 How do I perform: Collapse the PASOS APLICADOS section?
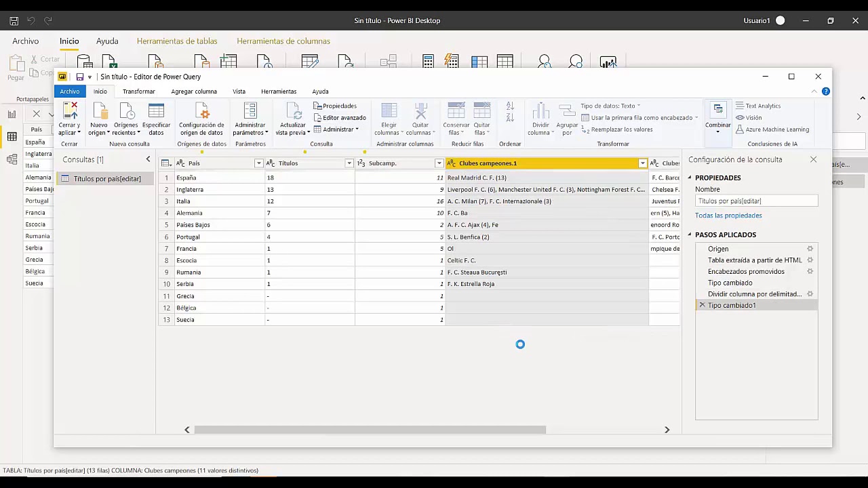pyautogui.click(x=690, y=235)
